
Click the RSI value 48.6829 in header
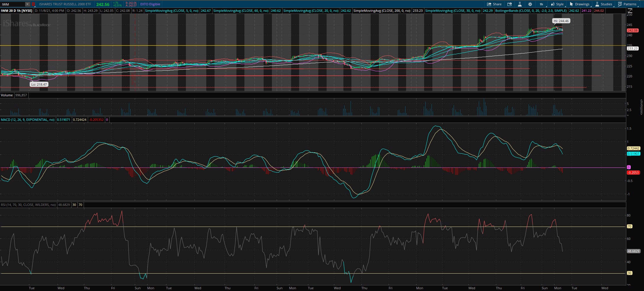click(x=64, y=204)
